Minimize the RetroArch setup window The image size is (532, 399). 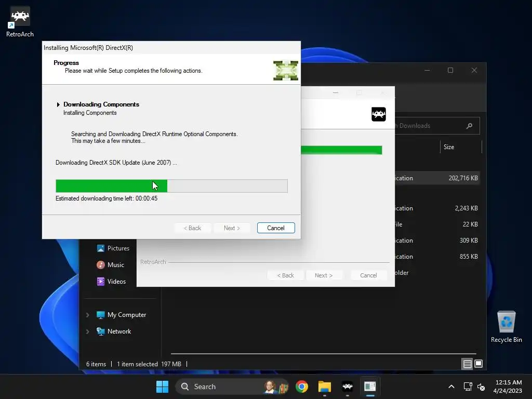(336, 92)
